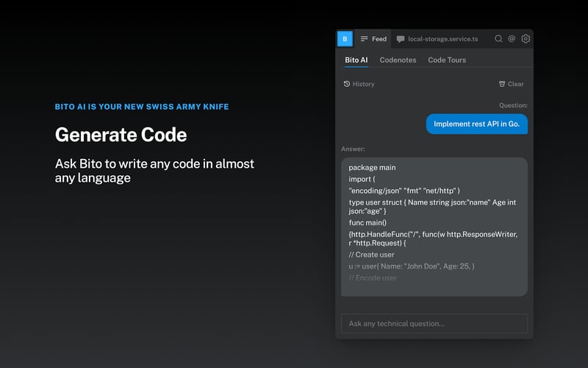Screen dimensions: 588x368
Task: Click the 'package main' line in the answer
Action: [x=372, y=168]
